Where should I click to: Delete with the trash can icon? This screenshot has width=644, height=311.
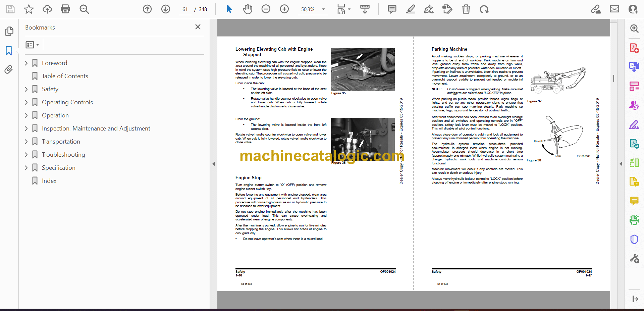(466, 9)
